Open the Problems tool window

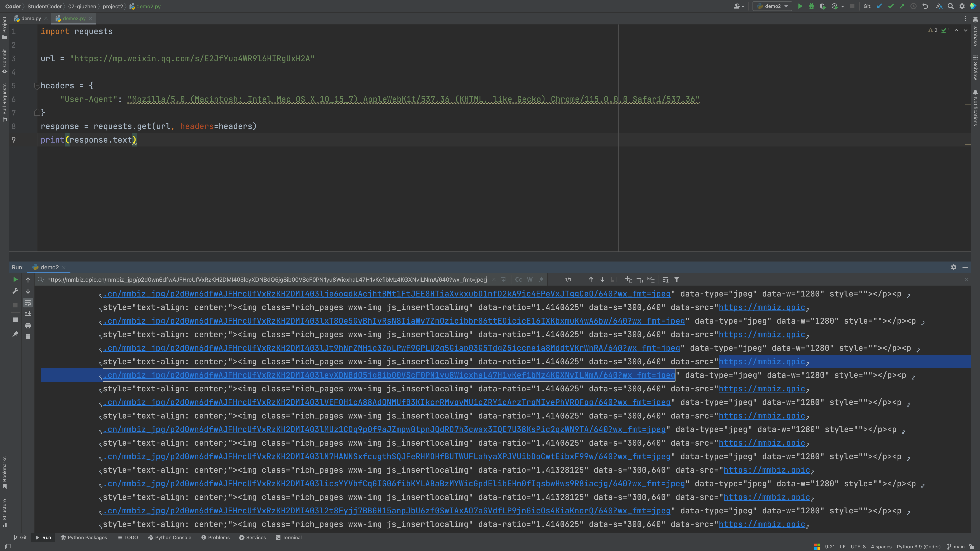click(215, 537)
